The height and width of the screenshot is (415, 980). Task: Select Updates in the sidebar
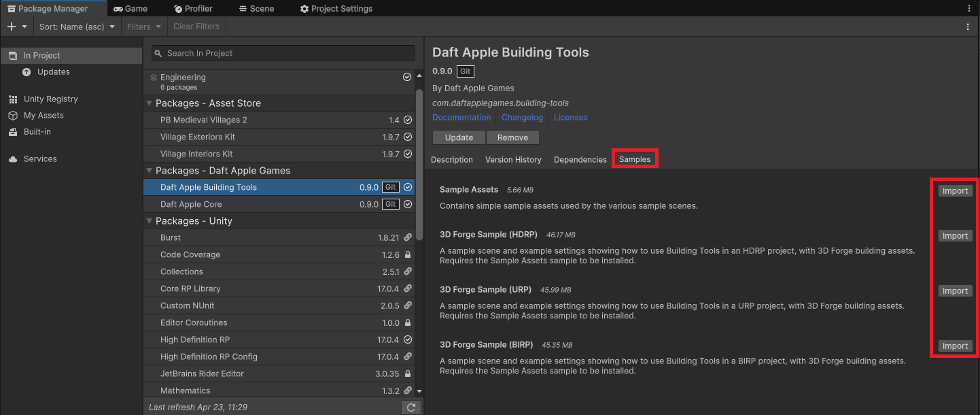(71, 71)
